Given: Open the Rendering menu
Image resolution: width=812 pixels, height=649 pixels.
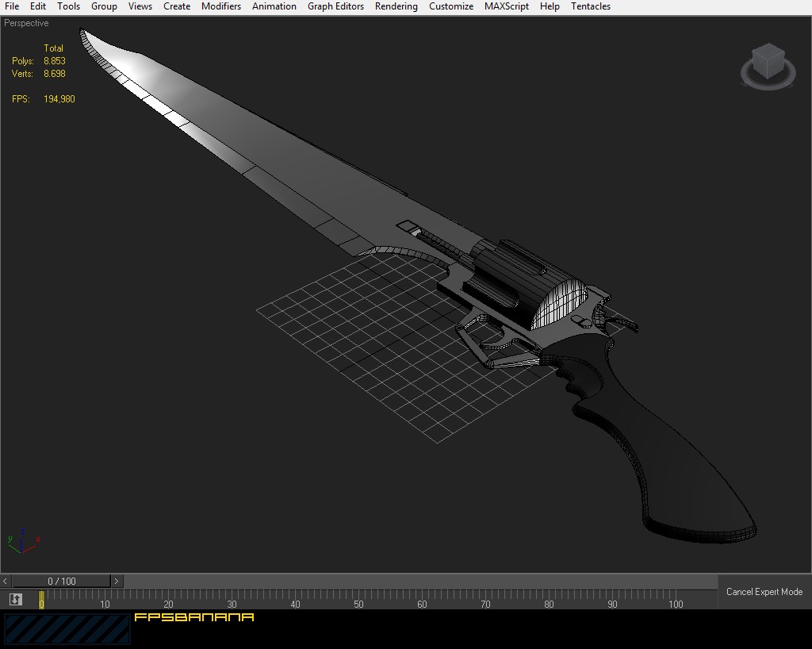Looking at the screenshot, I should [396, 6].
